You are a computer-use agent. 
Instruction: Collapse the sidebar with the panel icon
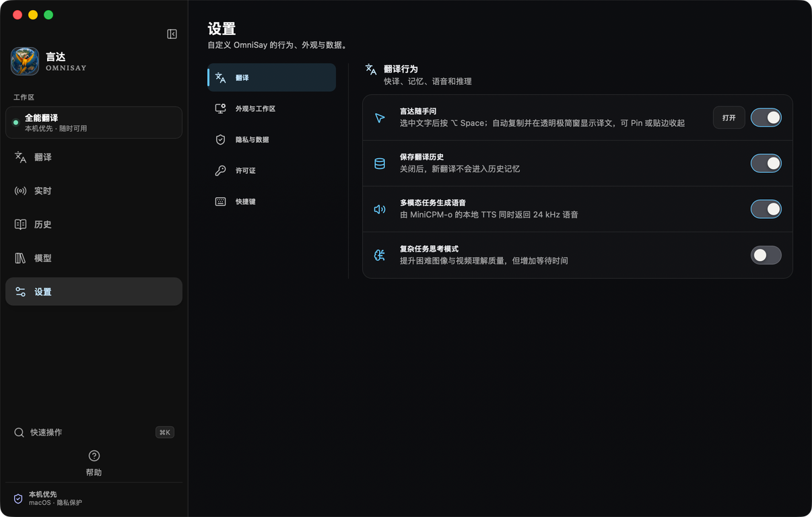tap(172, 34)
